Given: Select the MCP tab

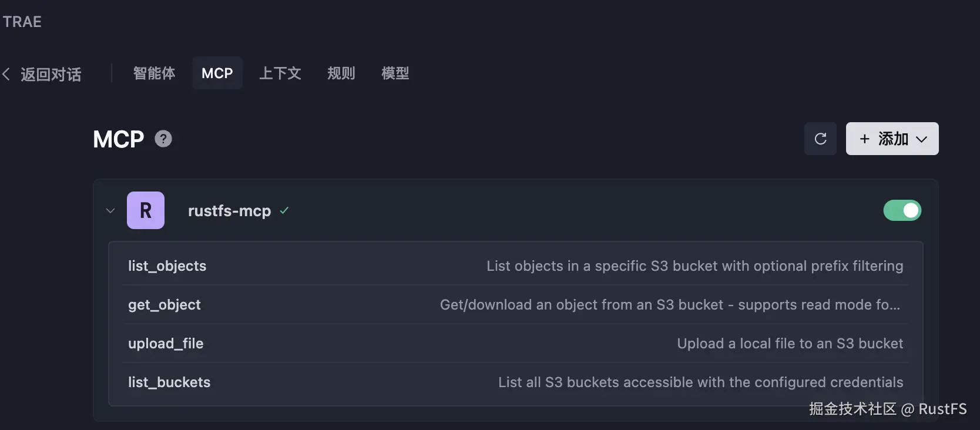Looking at the screenshot, I should coord(217,73).
